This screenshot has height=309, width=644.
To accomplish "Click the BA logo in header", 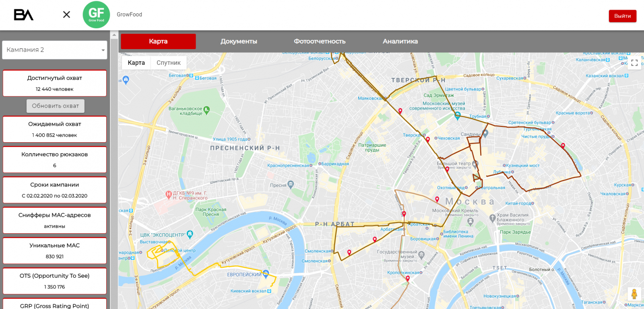I will (24, 15).
